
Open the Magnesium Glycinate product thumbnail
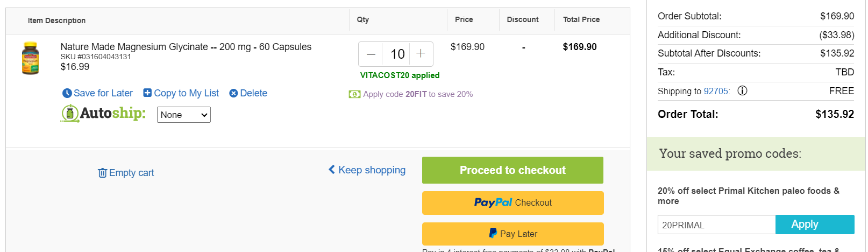30,58
